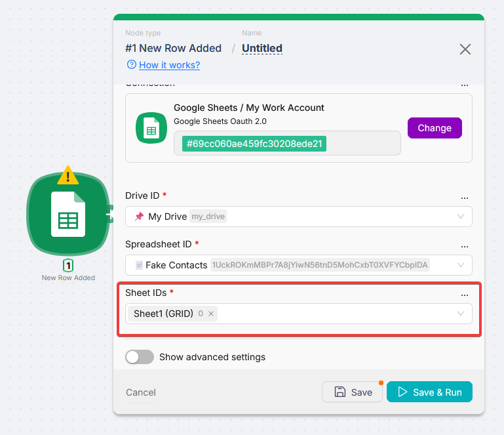
Task: Enable Show advanced settings toggle
Action: pos(140,357)
